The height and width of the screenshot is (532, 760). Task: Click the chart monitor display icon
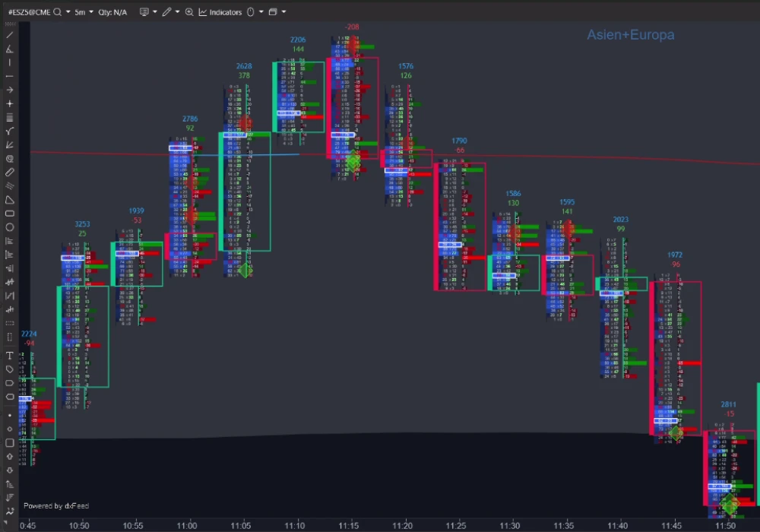pyautogui.click(x=144, y=12)
